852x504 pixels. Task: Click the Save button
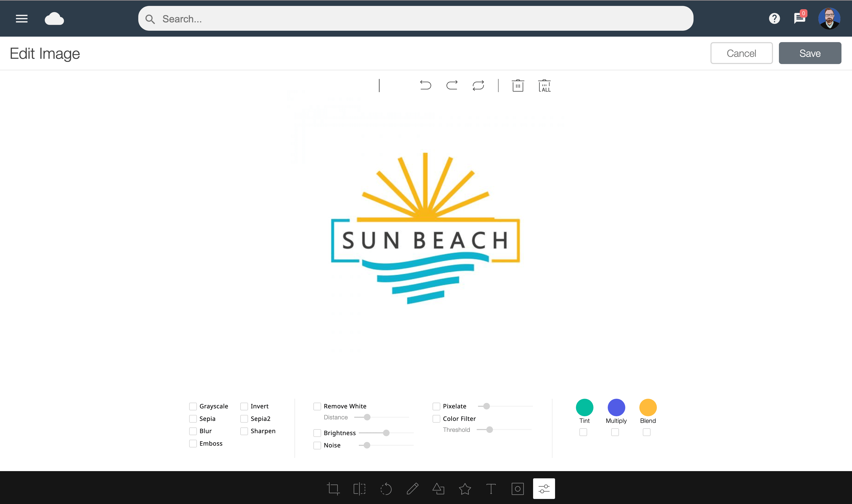(810, 53)
